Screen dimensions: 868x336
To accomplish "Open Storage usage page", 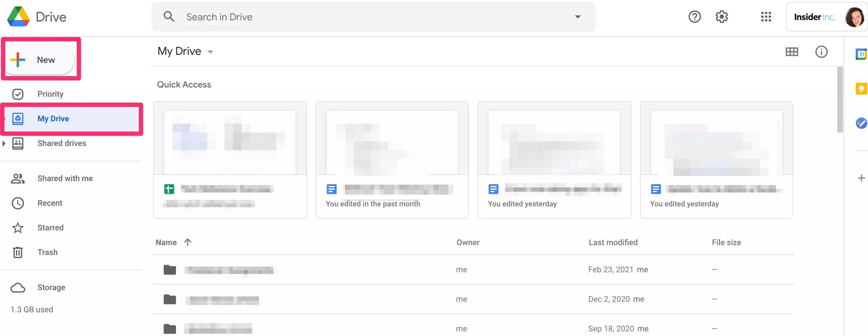I will tap(51, 287).
